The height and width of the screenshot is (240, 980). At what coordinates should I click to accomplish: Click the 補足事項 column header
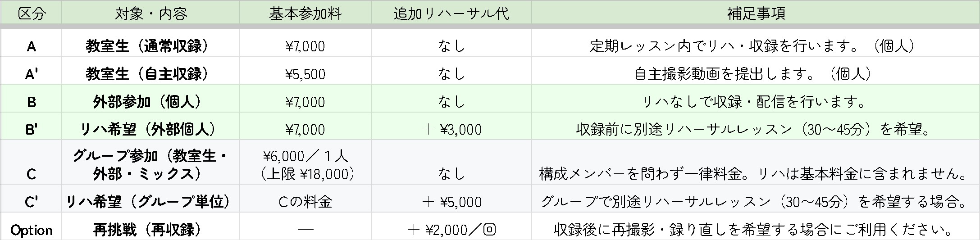[756, 14]
